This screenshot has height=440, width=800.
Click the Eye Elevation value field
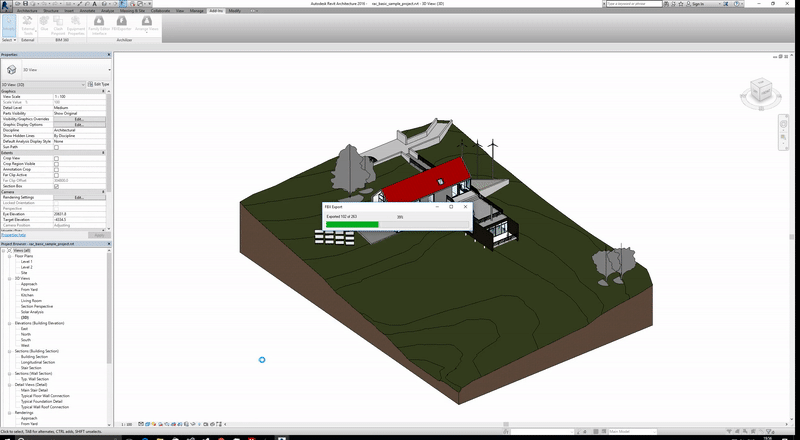[79, 214]
